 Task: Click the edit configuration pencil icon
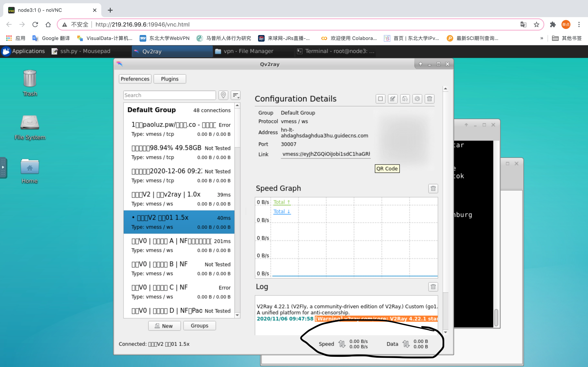click(x=392, y=99)
